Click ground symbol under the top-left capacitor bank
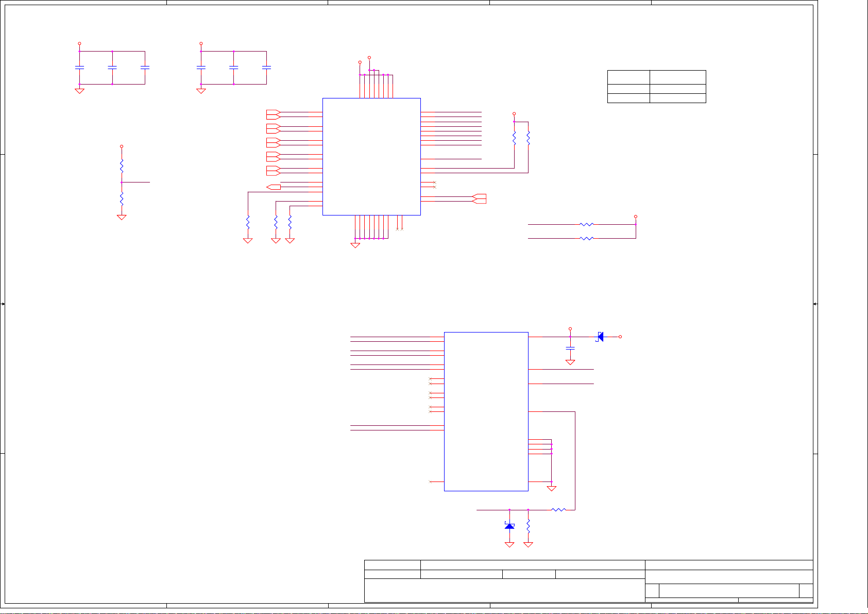Image resolution: width=868 pixels, height=614 pixels. [79, 91]
